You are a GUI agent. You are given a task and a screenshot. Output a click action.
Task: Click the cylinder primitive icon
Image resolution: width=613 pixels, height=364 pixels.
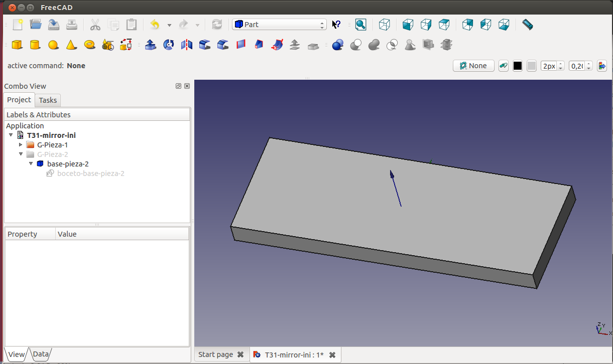[35, 45]
